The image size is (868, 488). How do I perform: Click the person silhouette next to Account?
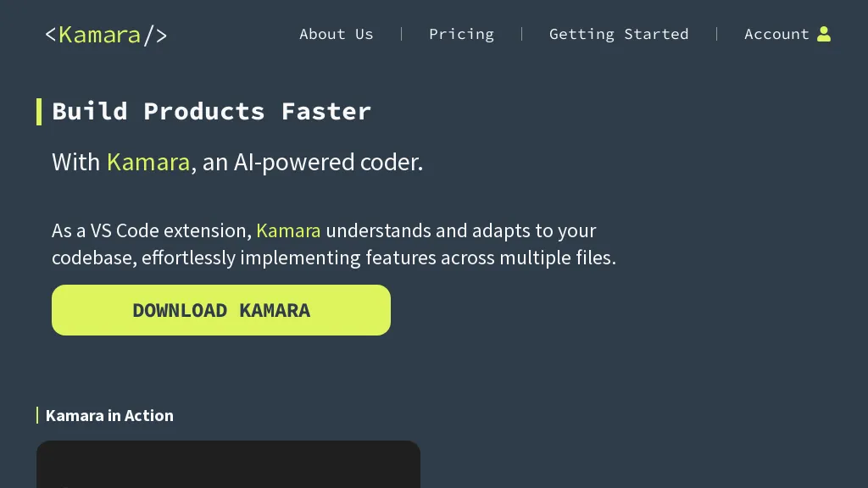tap(824, 33)
